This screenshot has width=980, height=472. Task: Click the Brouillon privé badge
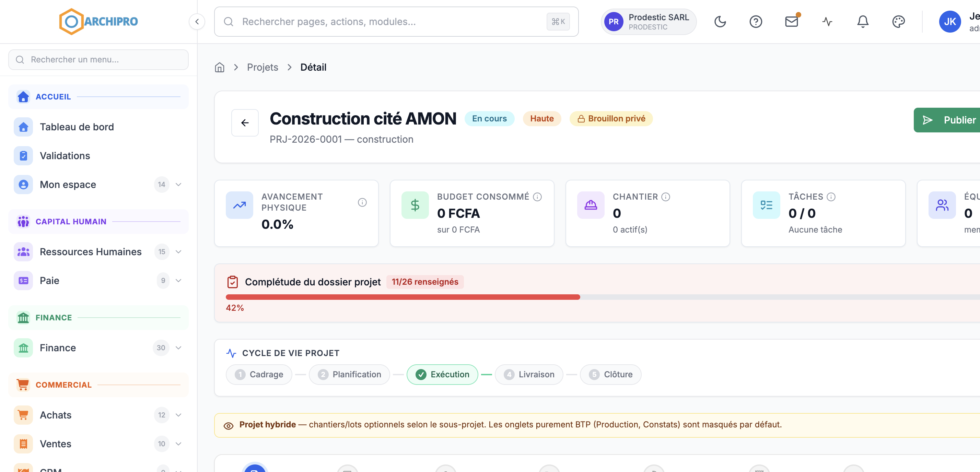click(611, 119)
